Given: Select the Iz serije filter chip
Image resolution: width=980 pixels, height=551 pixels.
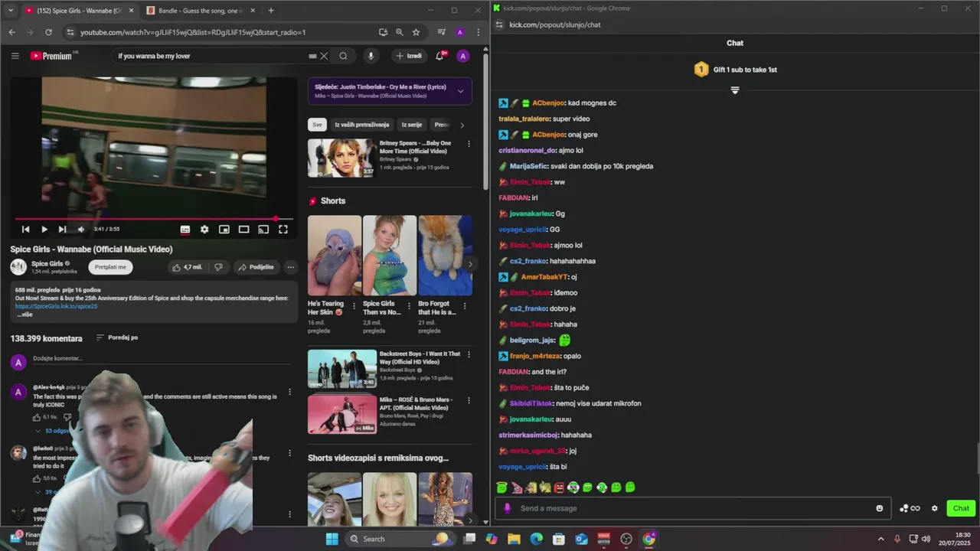Looking at the screenshot, I should [x=412, y=125].
